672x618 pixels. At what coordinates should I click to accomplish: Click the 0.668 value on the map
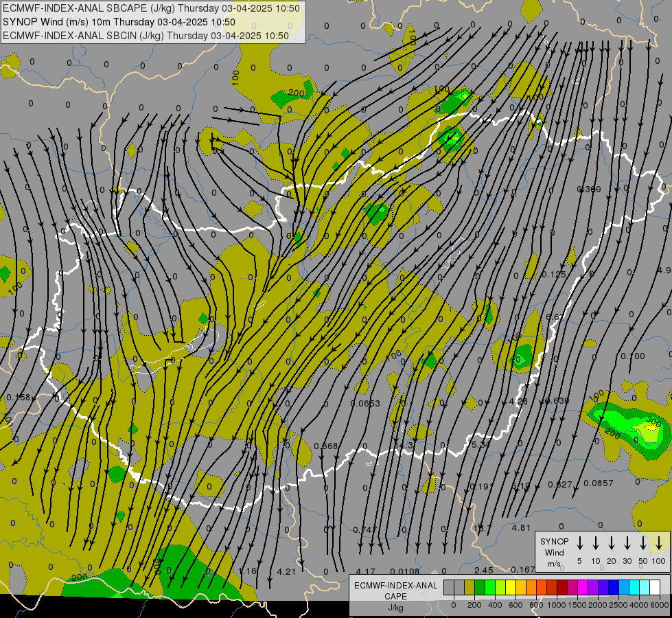[326, 446]
